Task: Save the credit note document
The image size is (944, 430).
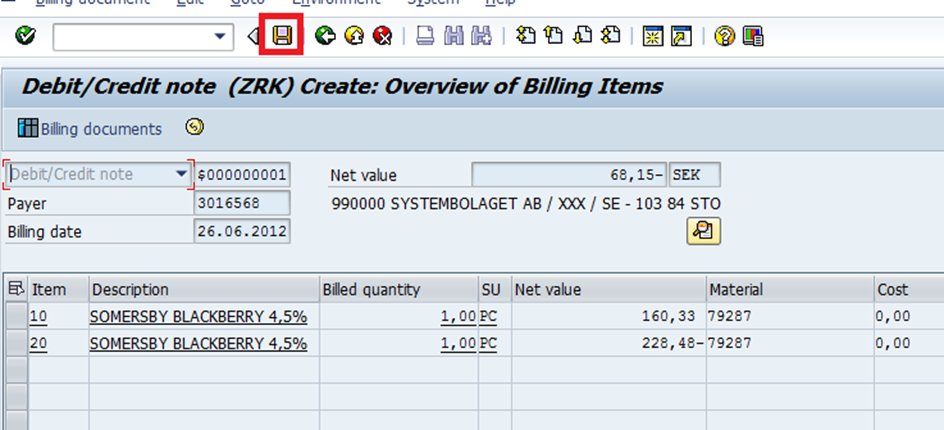Action: (x=283, y=37)
